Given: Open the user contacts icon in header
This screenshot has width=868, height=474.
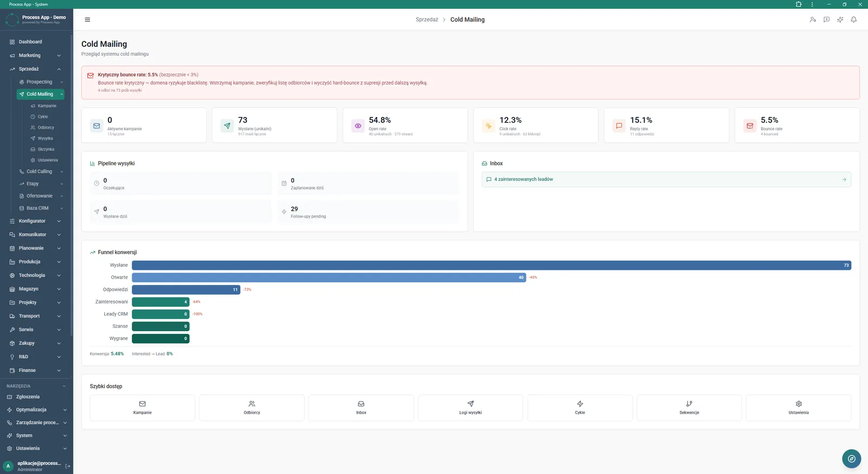Looking at the screenshot, I should click(x=813, y=20).
